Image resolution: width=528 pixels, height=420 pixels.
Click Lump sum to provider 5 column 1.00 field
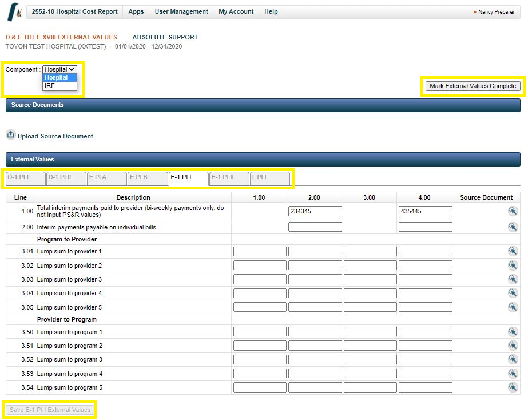click(x=260, y=307)
